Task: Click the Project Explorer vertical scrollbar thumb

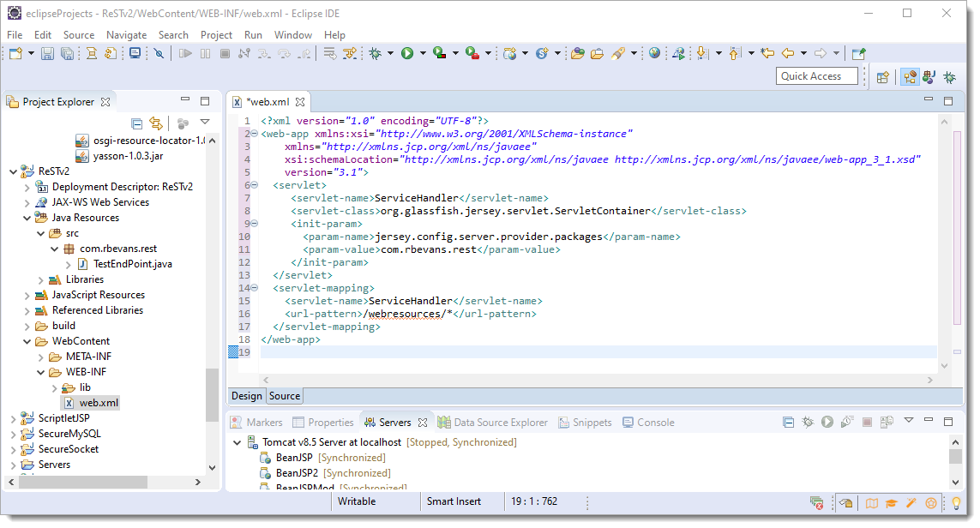Action: point(212,395)
